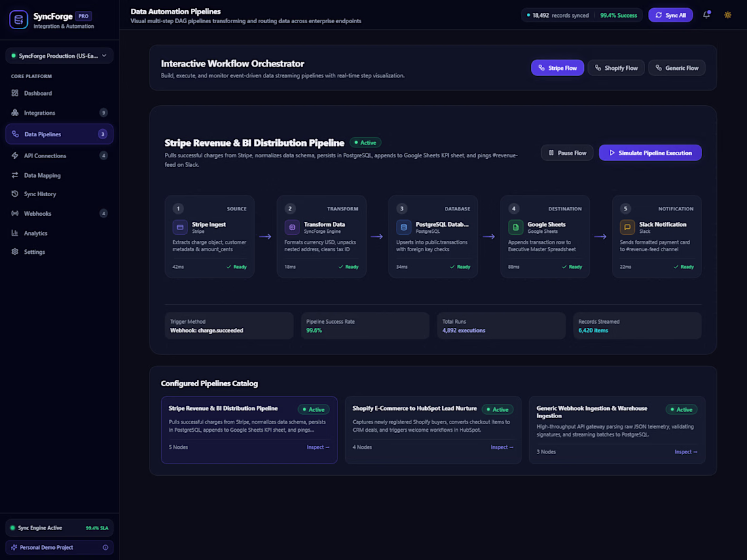
Task: Click step number 2 on the Transform node
Action: pos(290,208)
